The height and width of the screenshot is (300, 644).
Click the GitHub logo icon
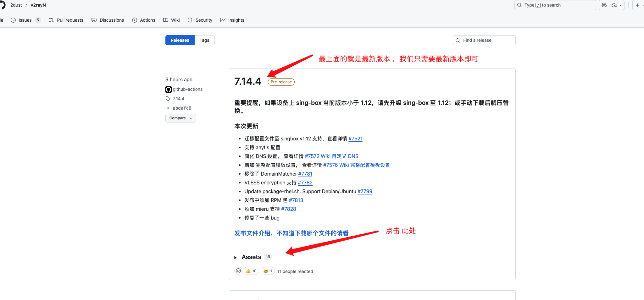click(x=2, y=5)
